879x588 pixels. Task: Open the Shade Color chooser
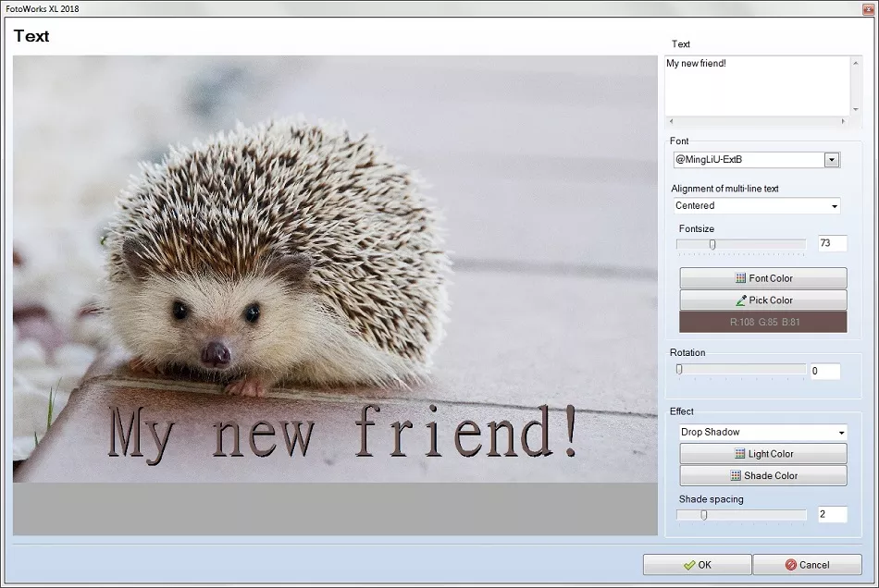click(763, 475)
